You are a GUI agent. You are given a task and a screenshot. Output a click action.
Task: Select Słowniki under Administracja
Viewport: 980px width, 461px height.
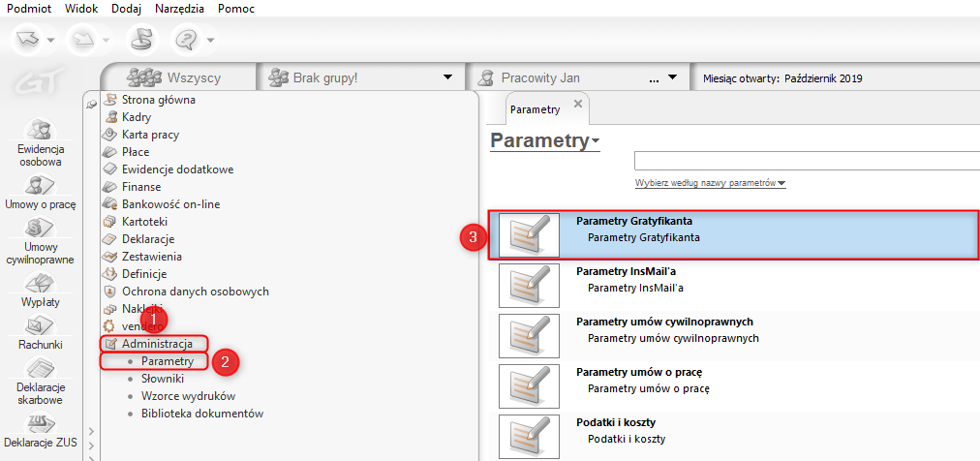(x=162, y=379)
